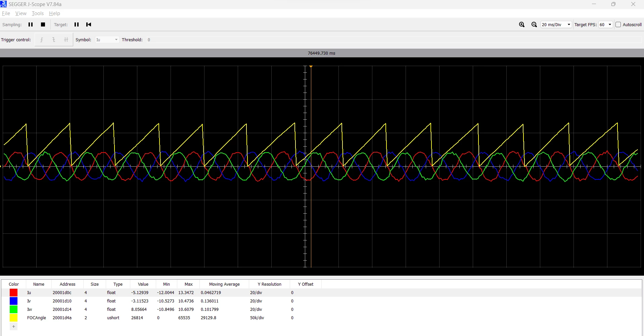Select the falling edge trigger icon
The height and width of the screenshot is (336, 644).
pyautogui.click(x=54, y=40)
